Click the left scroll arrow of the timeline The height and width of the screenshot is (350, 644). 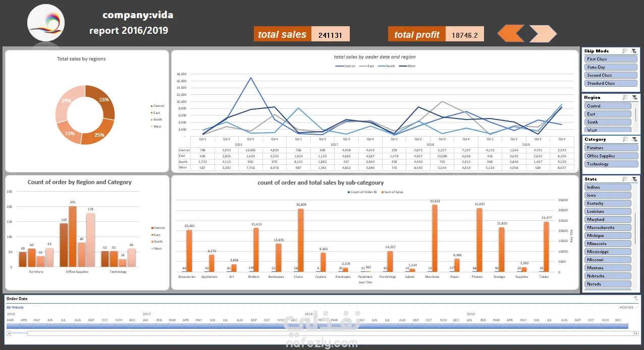click(8, 333)
